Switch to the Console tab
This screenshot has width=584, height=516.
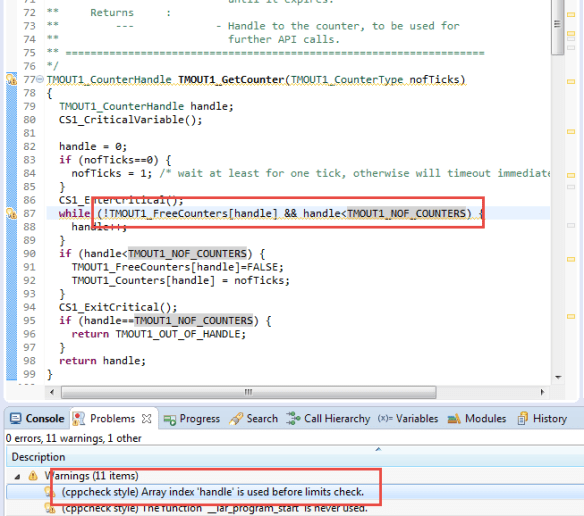(x=37, y=419)
